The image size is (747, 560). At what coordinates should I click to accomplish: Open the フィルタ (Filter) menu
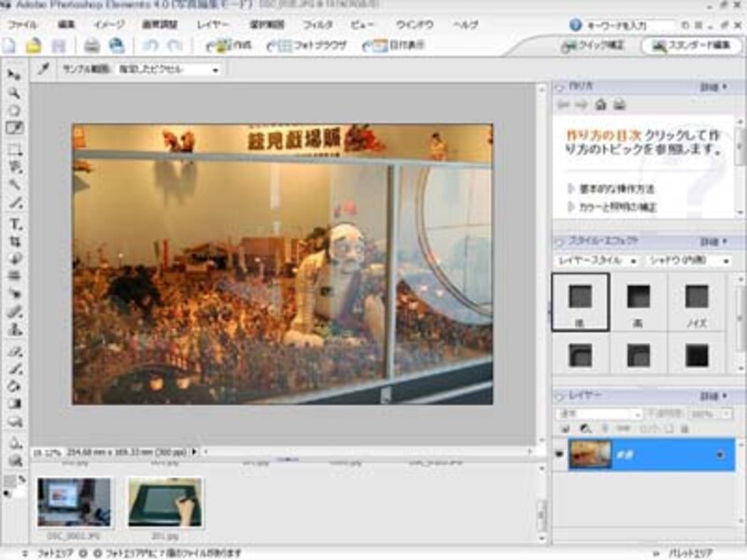318,24
